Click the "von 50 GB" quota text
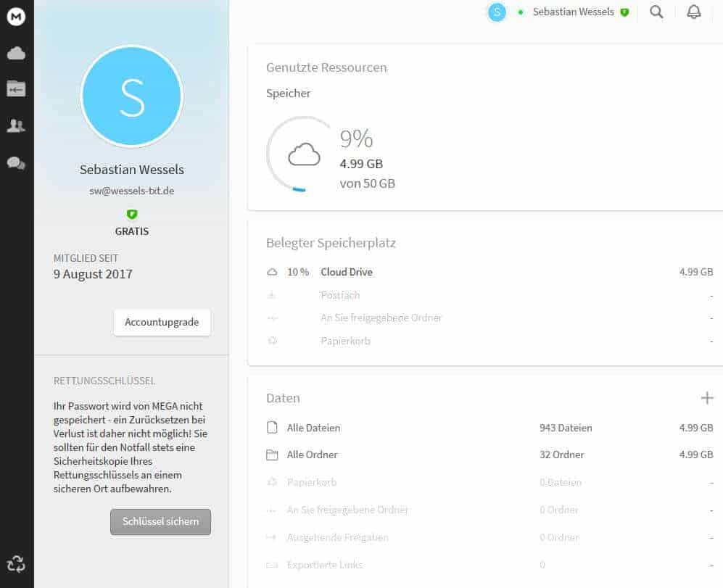The image size is (723, 588). pos(368,183)
